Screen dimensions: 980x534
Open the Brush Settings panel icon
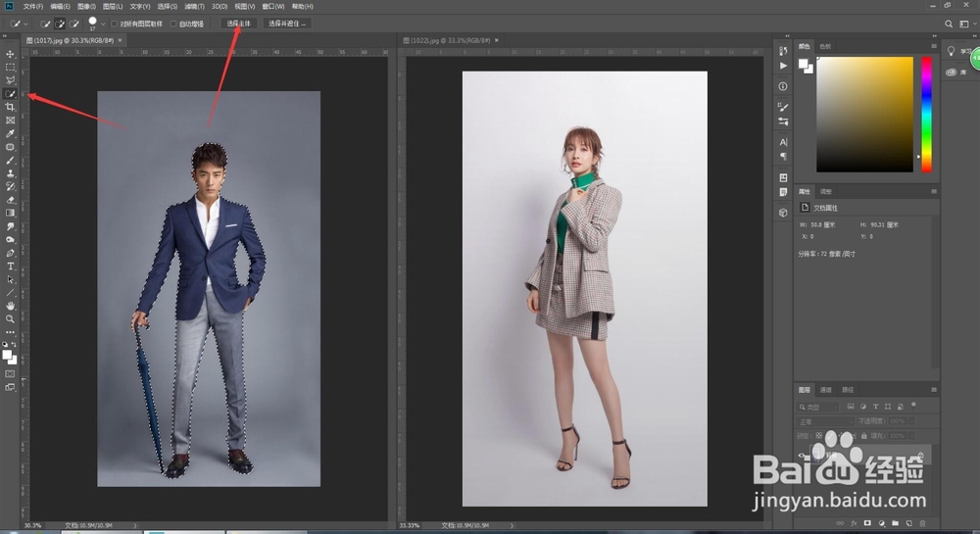pyautogui.click(x=783, y=107)
